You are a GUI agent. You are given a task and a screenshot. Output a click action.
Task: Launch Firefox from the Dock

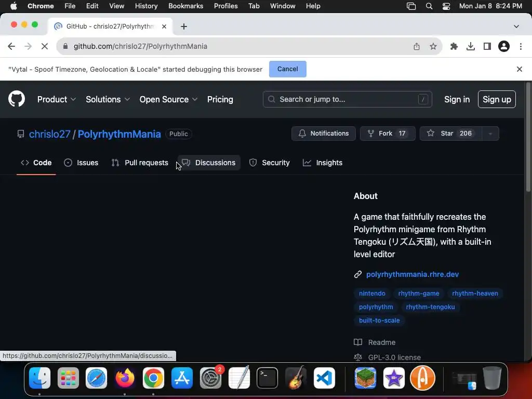coord(125,378)
